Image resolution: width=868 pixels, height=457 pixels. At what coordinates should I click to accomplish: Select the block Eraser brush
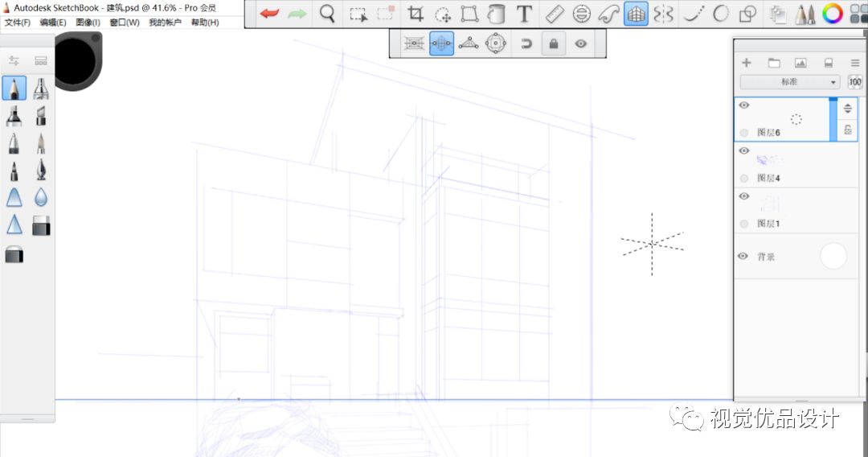(41, 225)
